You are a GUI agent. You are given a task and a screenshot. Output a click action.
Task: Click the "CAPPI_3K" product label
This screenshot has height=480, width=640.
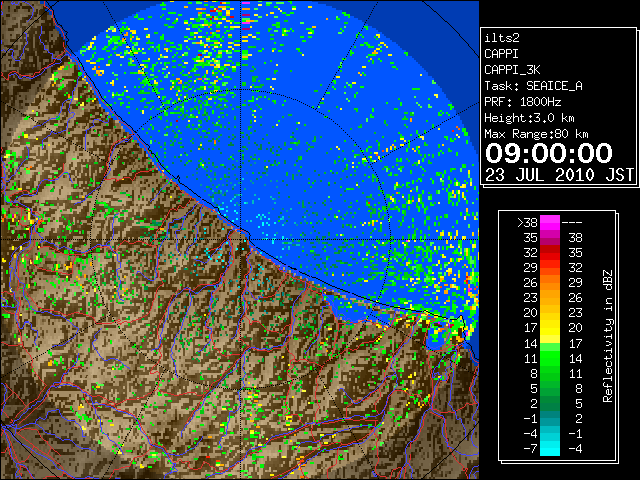512,70
